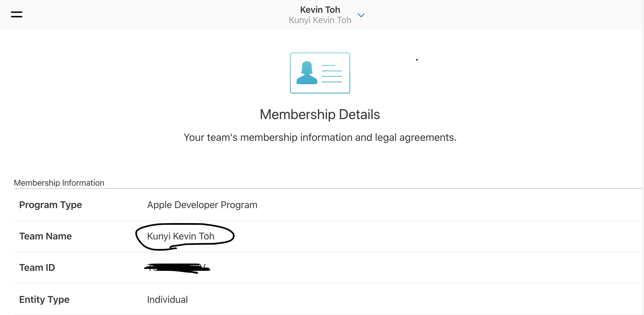Select the Apple Developer Program value

(x=202, y=205)
